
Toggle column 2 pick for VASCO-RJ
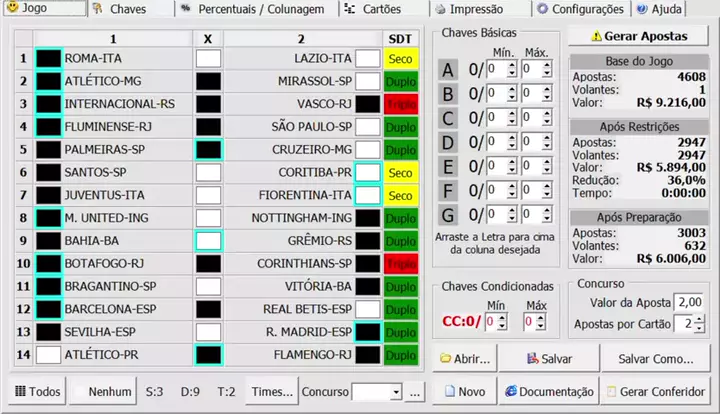point(368,104)
